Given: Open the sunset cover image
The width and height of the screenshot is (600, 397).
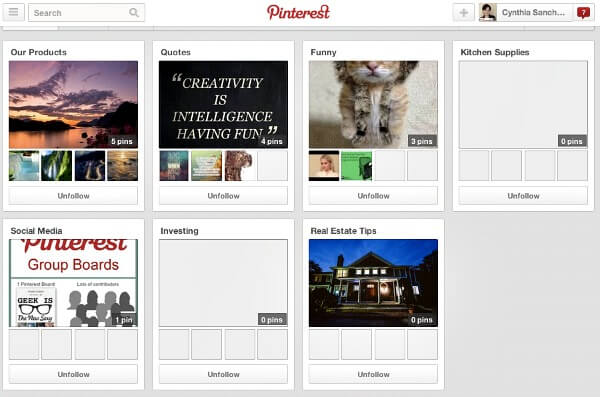Looking at the screenshot, I should (x=73, y=105).
